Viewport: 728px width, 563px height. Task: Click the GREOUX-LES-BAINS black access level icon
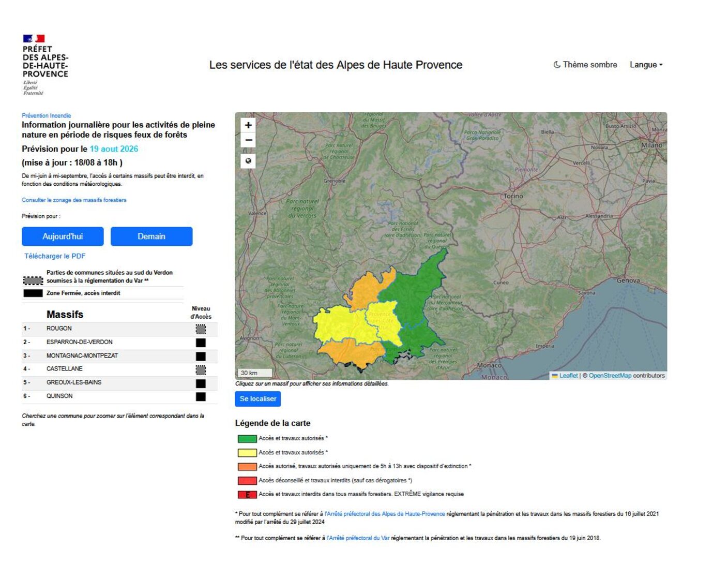(x=201, y=383)
